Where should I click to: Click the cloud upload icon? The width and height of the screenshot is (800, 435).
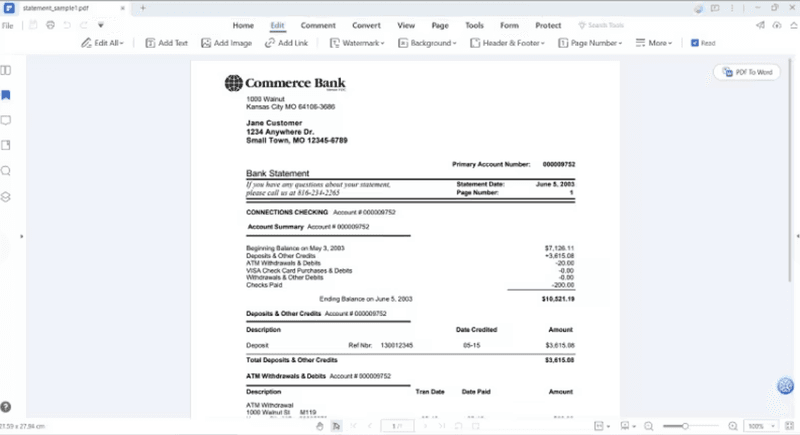[777, 25]
